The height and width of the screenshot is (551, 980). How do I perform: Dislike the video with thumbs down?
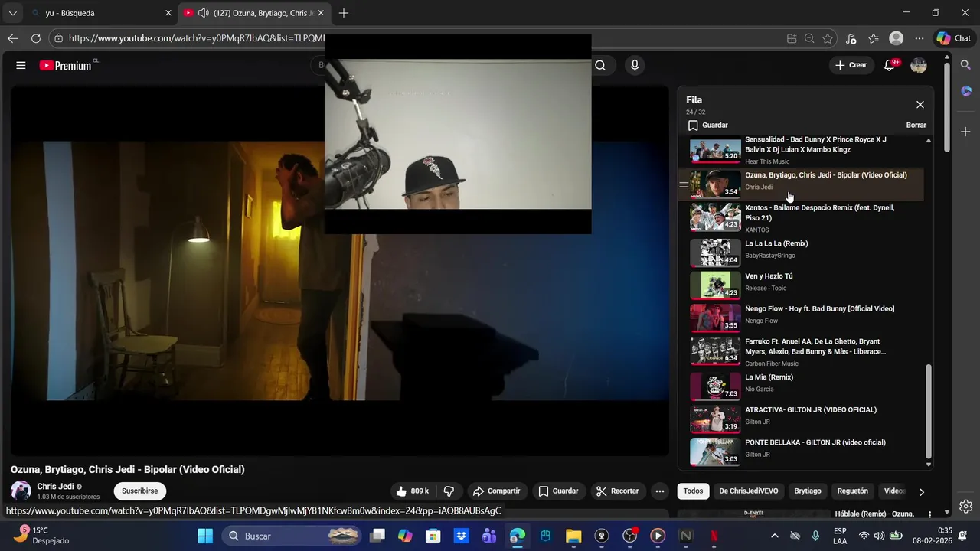click(449, 491)
